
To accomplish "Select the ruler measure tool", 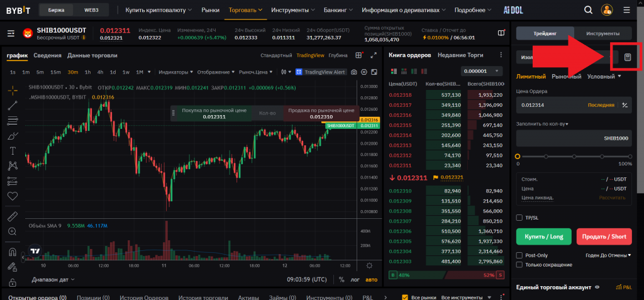I will pos(13,216).
